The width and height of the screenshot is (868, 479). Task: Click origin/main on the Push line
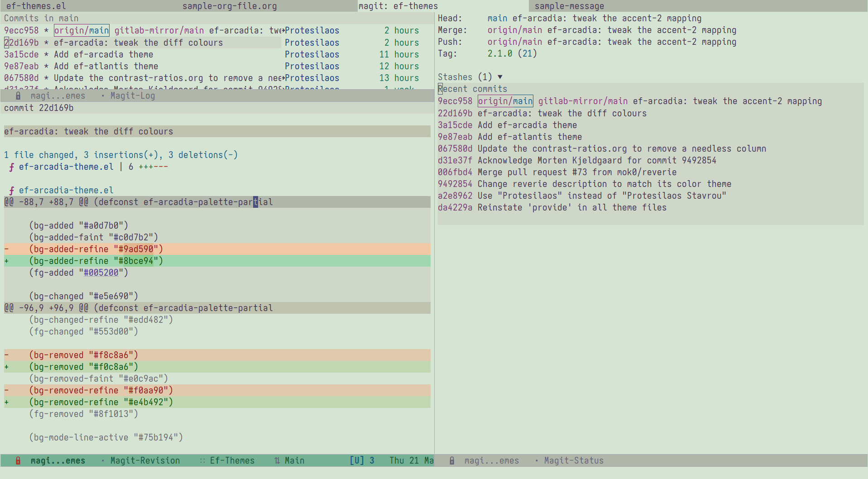click(x=515, y=42)
